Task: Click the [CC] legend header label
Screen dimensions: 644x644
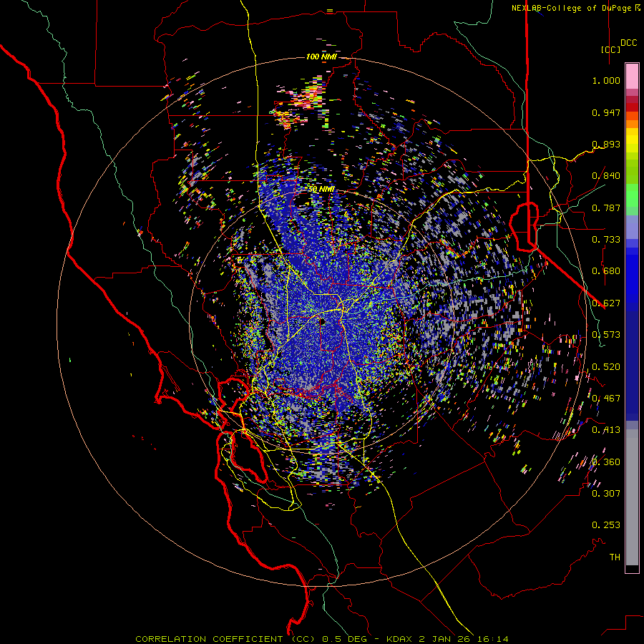Action: 611,49
